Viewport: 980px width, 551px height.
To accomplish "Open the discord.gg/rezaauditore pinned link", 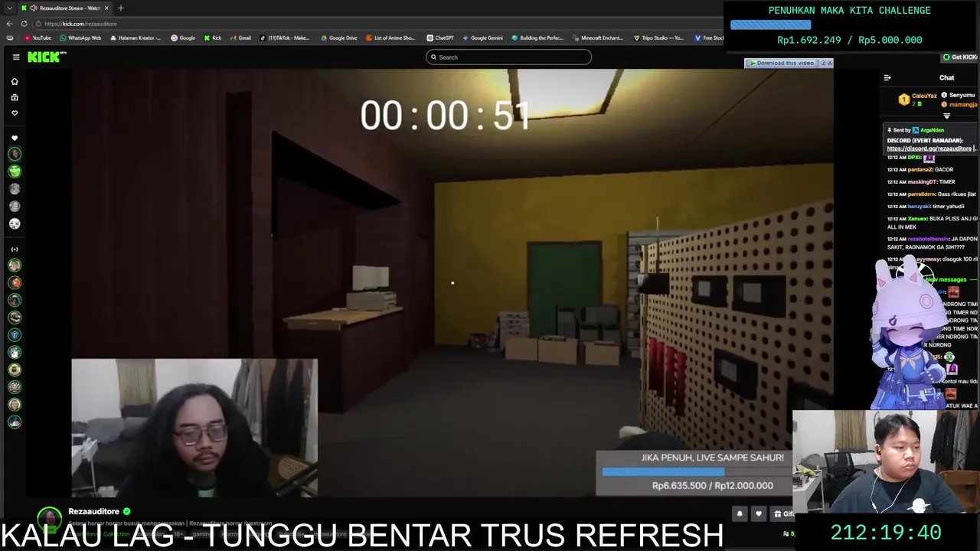I will pyautogui.click(x=929, y=148).
